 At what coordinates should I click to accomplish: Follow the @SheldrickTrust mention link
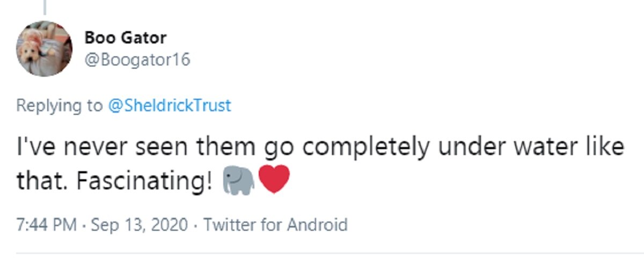coord(170,105)
